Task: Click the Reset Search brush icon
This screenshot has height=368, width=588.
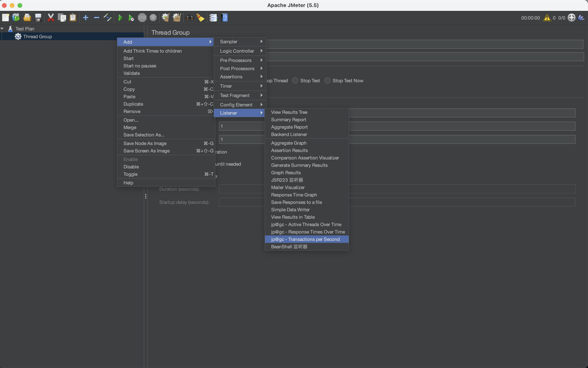Action: (200, 17)
